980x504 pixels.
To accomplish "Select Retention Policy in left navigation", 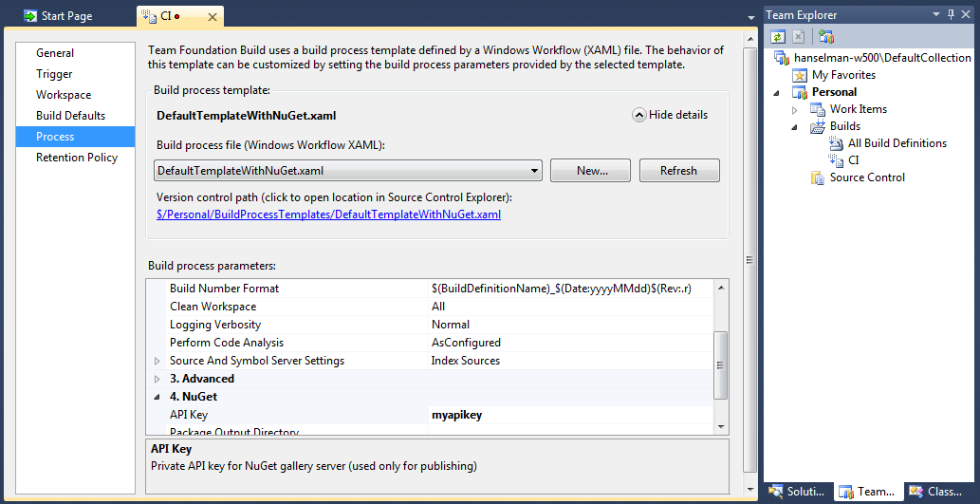I will click(77, 158).
